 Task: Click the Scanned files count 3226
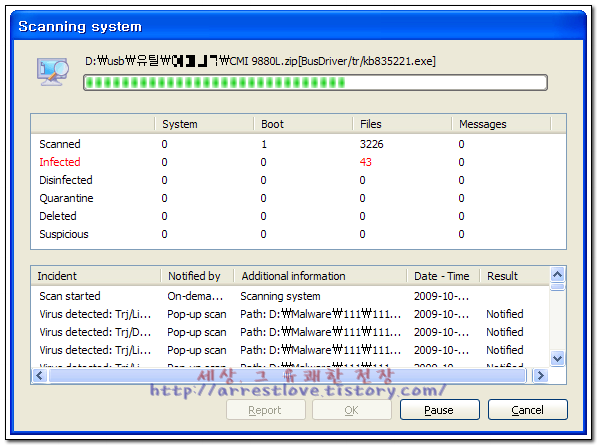pyautogui.click(x=372, y=144)
